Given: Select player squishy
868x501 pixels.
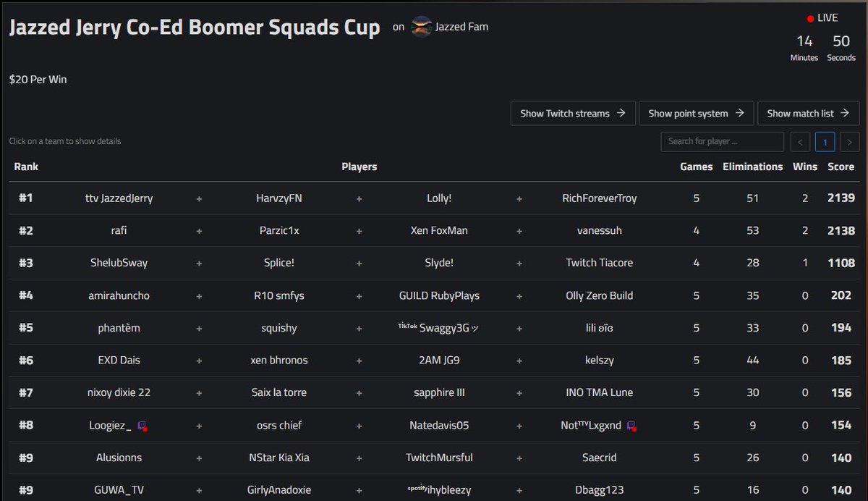Looking at the screenshot, I should pyautogui.click(x=279, y=328).
